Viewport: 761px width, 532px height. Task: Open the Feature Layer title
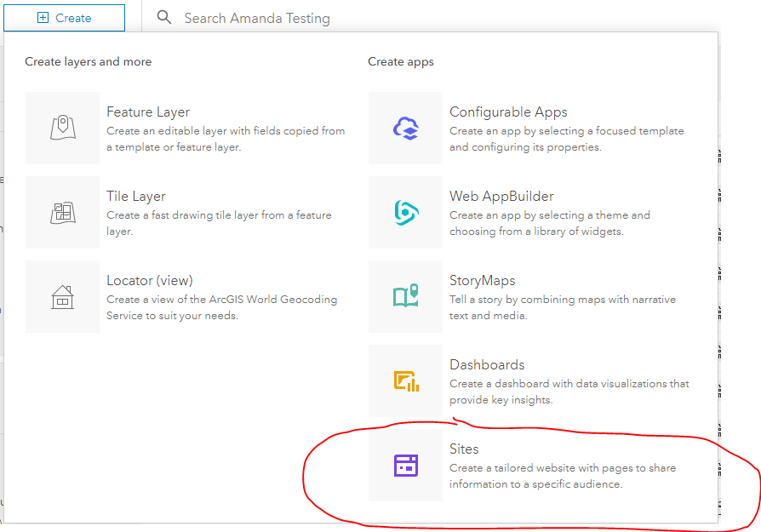[148, 112]
